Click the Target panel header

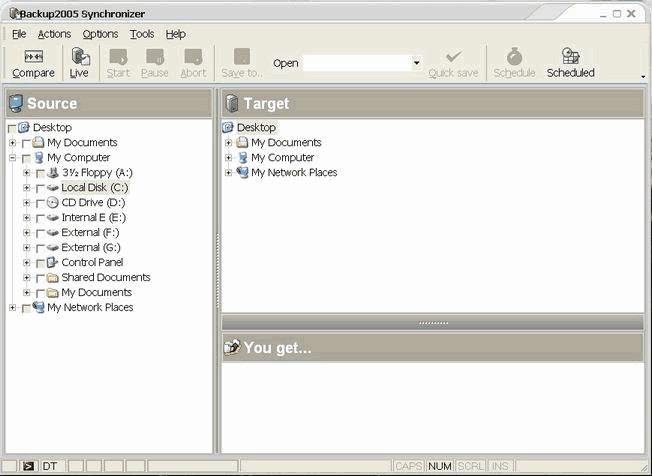pyautogui.click(x=433, y=103)
